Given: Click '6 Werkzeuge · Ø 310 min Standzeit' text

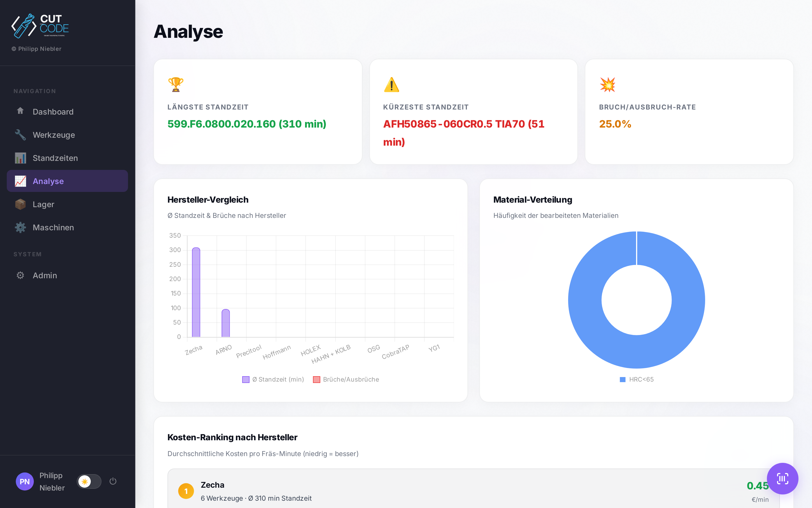Looking at the screenshot, I should pos(256,498).
